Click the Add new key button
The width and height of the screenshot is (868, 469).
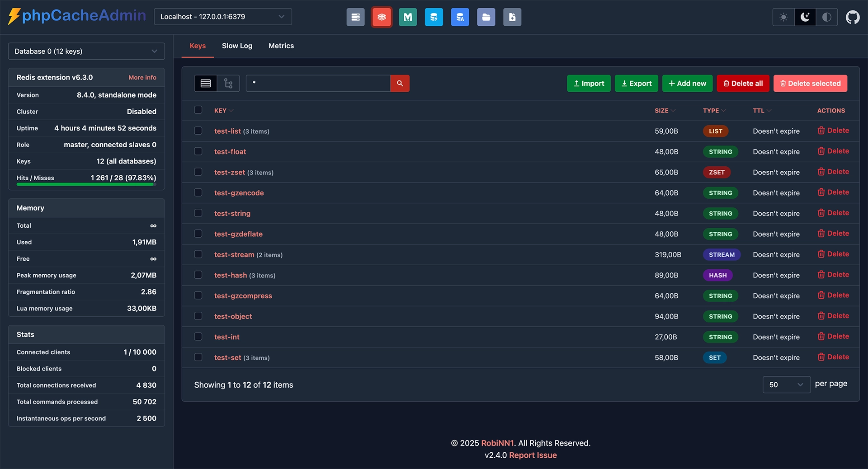[687, 83]
